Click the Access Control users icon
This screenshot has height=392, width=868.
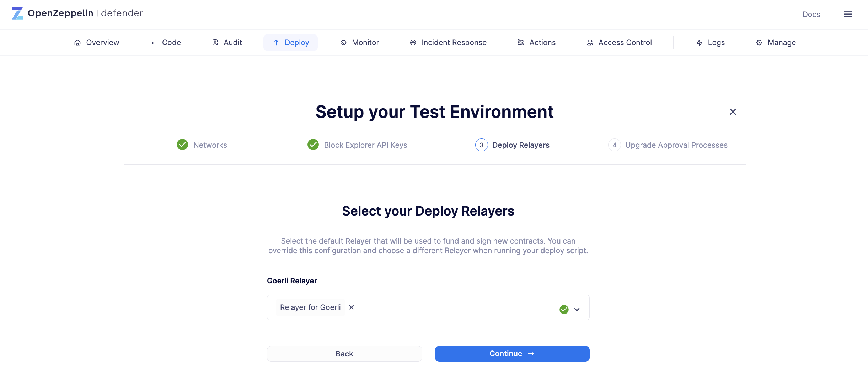[x=590, y=43]
